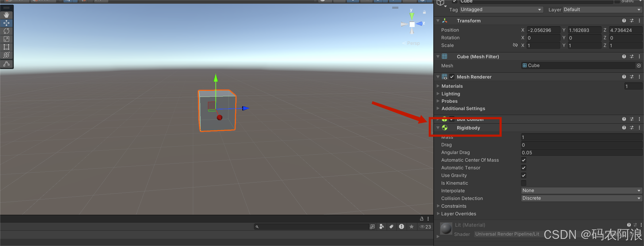
Task: Open Rigidbody presets
Action: coord(632,128)
